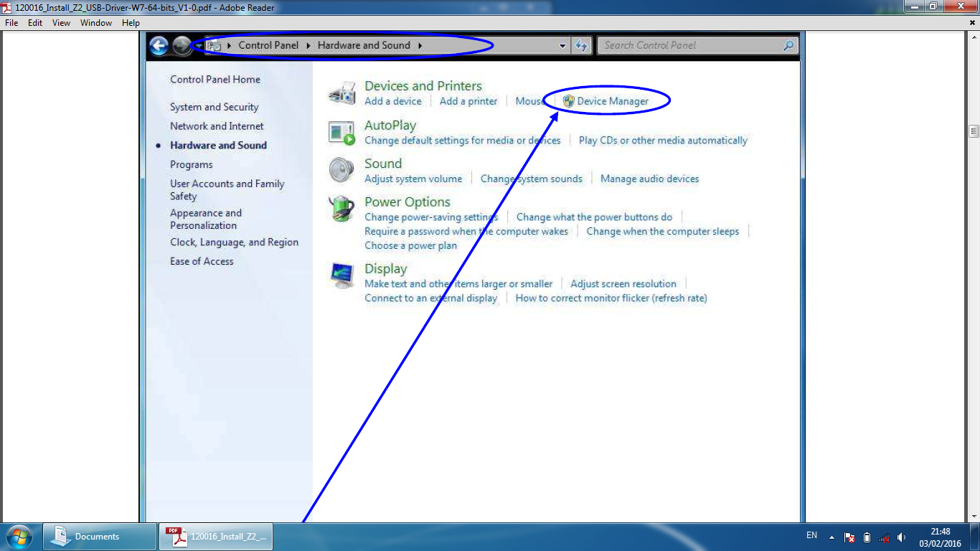Go to Control Panel Home
980x551 pixels.
pos(215,80)
